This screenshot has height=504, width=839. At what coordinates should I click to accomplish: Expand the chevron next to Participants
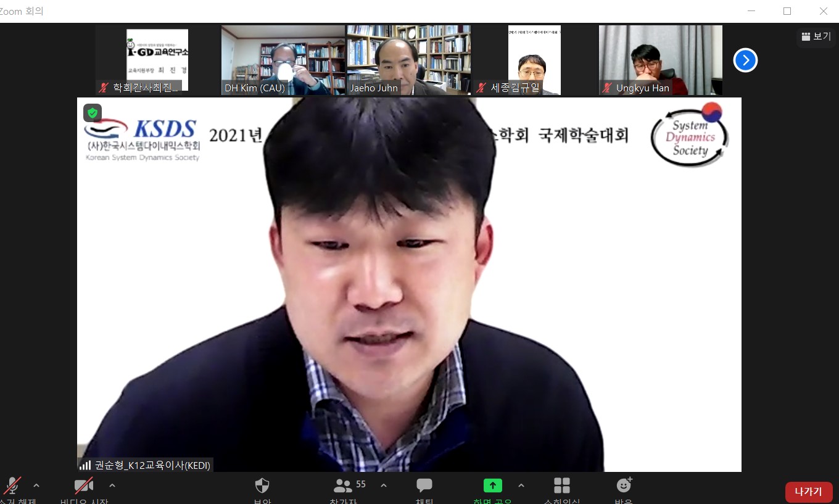tap(384, 485)
